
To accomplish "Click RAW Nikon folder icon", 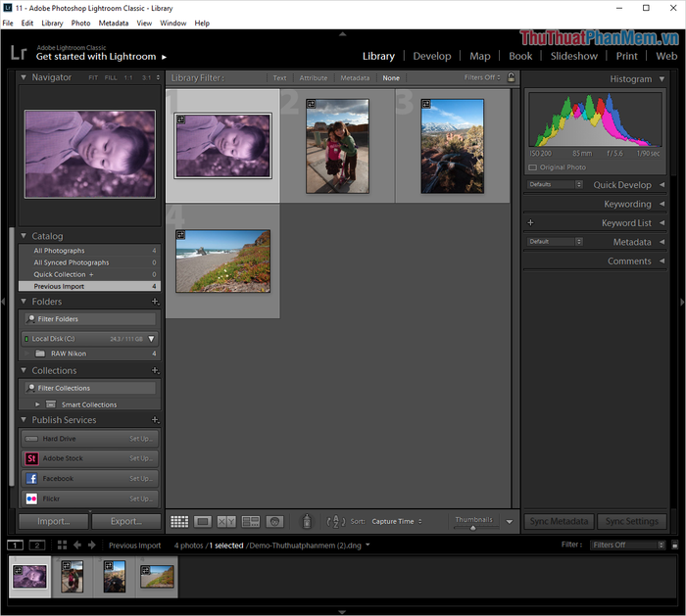I will click(x=40, y=354).
